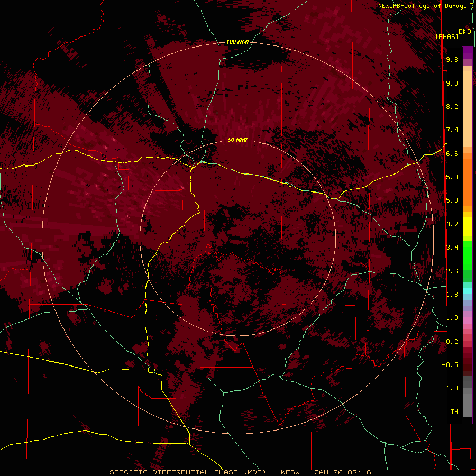Click the 8.2 value on the color scale
This screenshot has height=476, width=476.
452,106
